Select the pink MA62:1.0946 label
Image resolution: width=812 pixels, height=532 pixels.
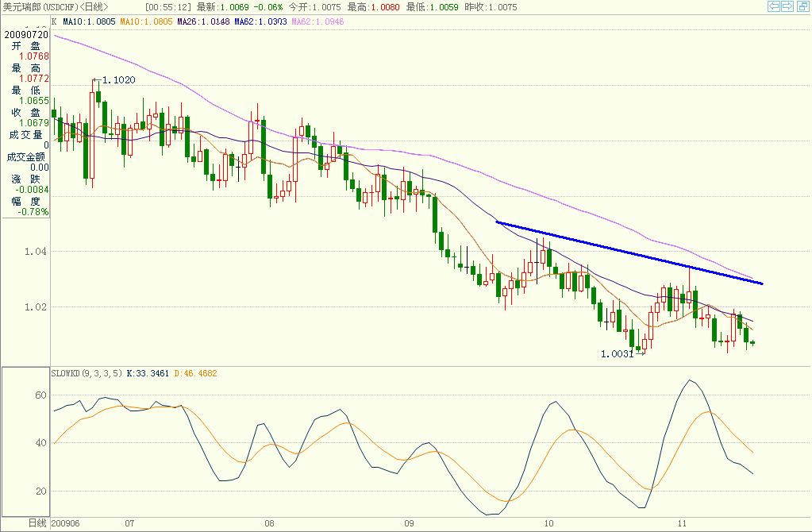pos(317,21)
